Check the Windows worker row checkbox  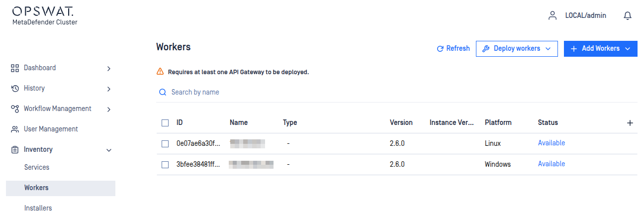tap(165, 165)
